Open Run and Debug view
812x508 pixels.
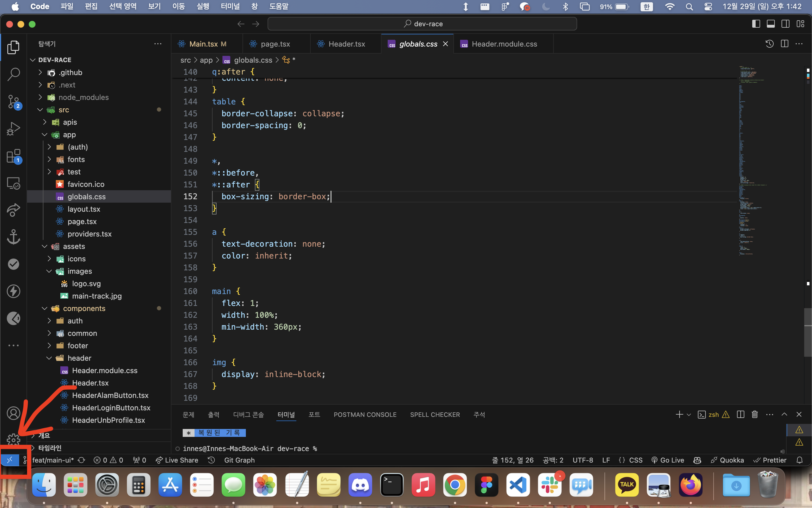(14, 129)
